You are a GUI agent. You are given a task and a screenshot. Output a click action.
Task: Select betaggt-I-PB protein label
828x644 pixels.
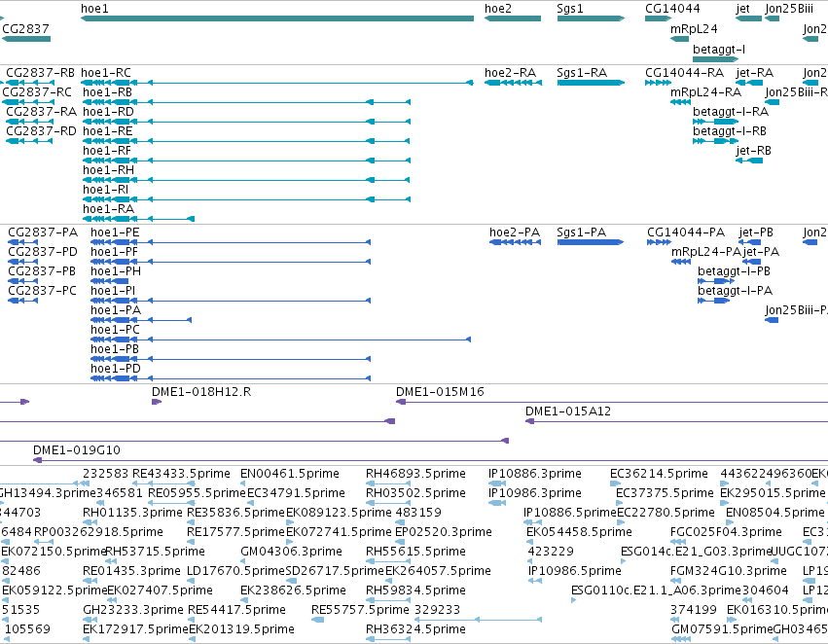[734, 271]
